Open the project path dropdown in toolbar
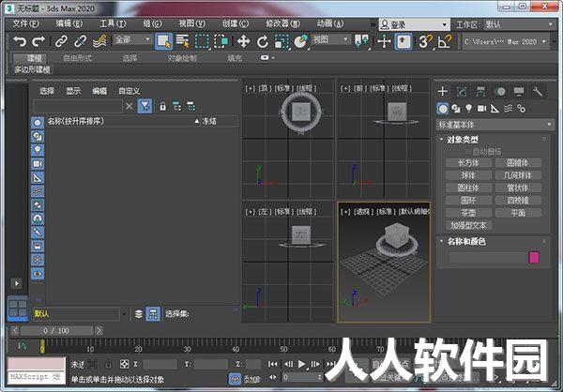The image size is (563, 392). (x=505, y=41)
